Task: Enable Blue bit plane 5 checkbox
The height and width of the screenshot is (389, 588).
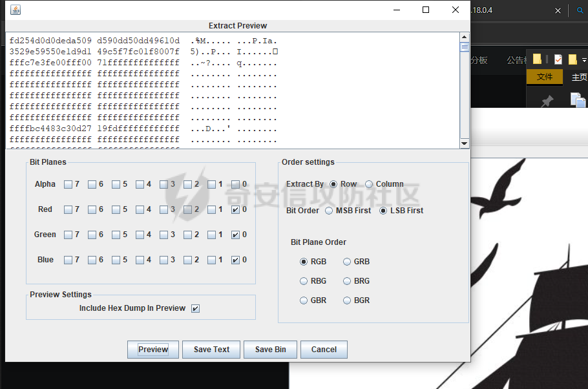Action: pos(116,260)
